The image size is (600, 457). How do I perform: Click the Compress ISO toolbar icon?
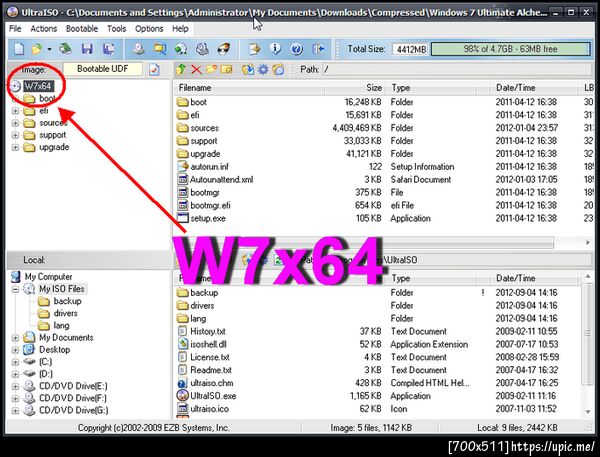click(x=181, y=49)
